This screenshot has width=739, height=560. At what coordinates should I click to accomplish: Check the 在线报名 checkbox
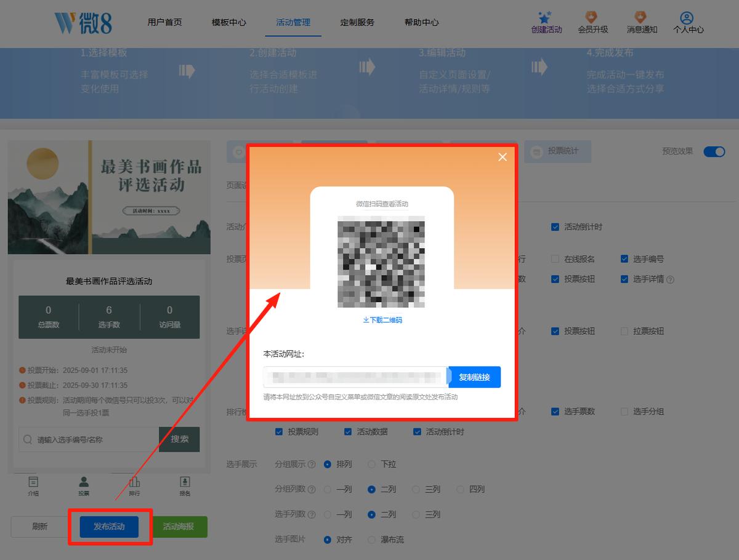[x=555, y=259]
